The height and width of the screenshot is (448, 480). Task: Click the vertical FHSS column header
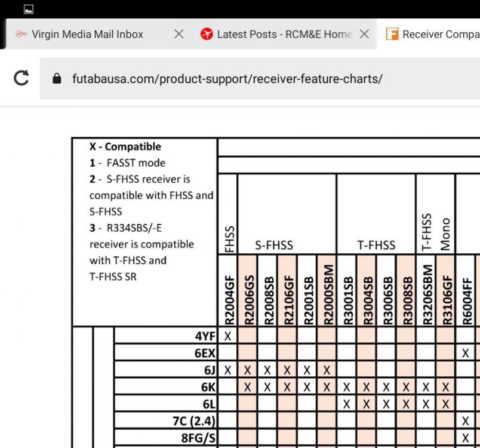tap(229, 239)
